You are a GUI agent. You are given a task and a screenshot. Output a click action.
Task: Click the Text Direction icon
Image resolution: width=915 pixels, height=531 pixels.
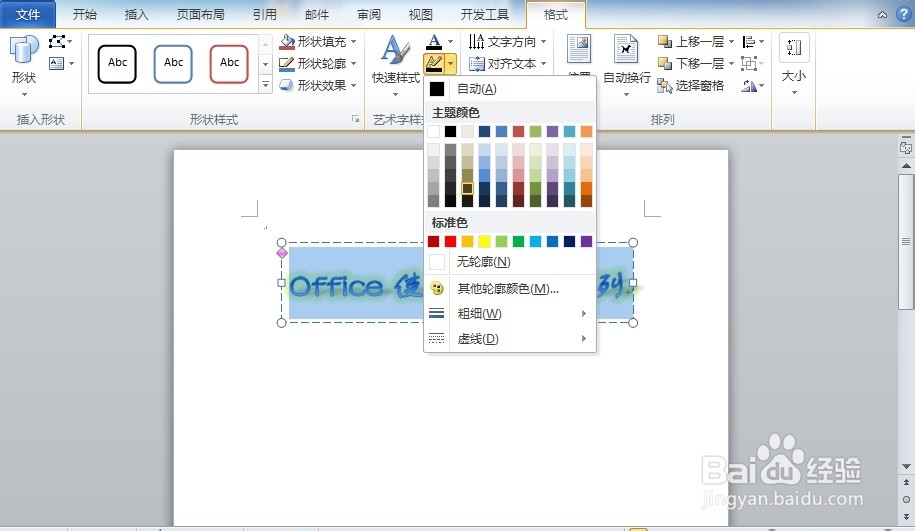click(x=477, y=41)
